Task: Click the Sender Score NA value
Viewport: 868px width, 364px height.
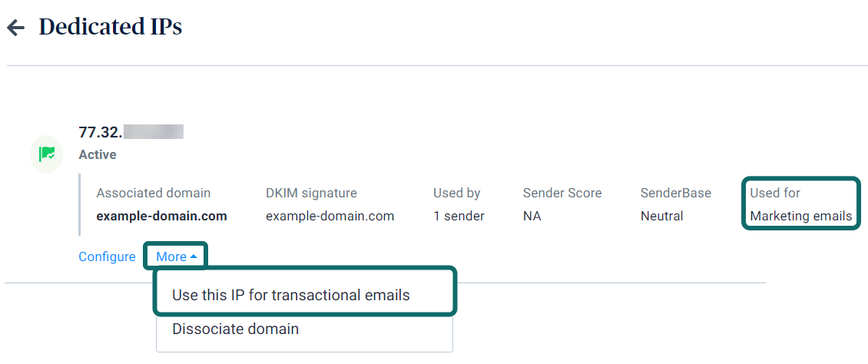Action: coord(532,216)
